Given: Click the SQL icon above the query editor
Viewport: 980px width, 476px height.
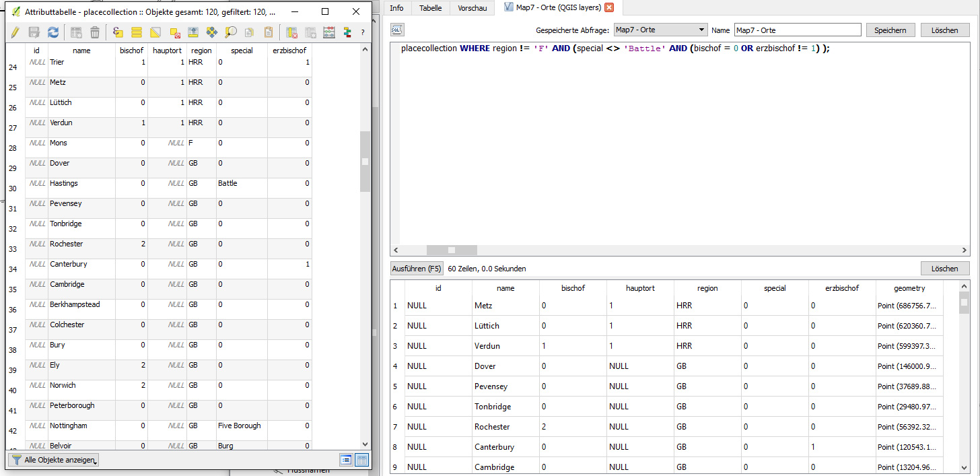Looking at the screenshot, I should pos(397,30).
